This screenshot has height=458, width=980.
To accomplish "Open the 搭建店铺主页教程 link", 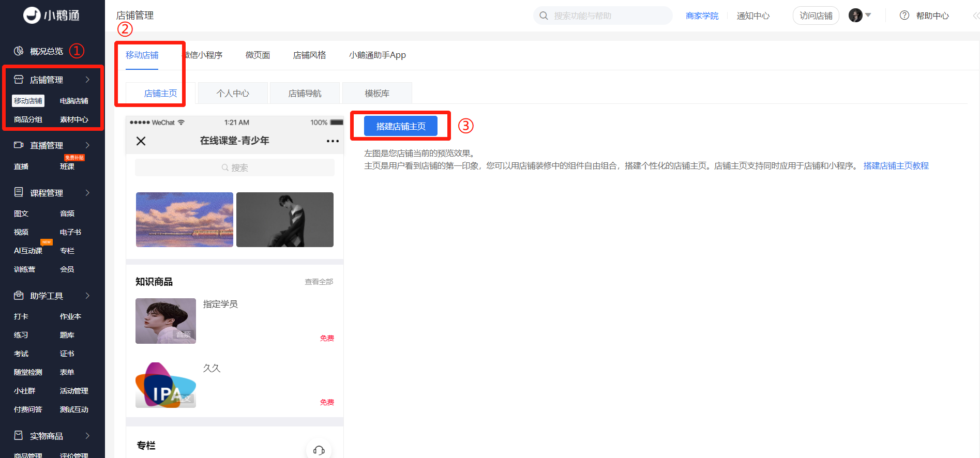I will (x=896, y=166).
